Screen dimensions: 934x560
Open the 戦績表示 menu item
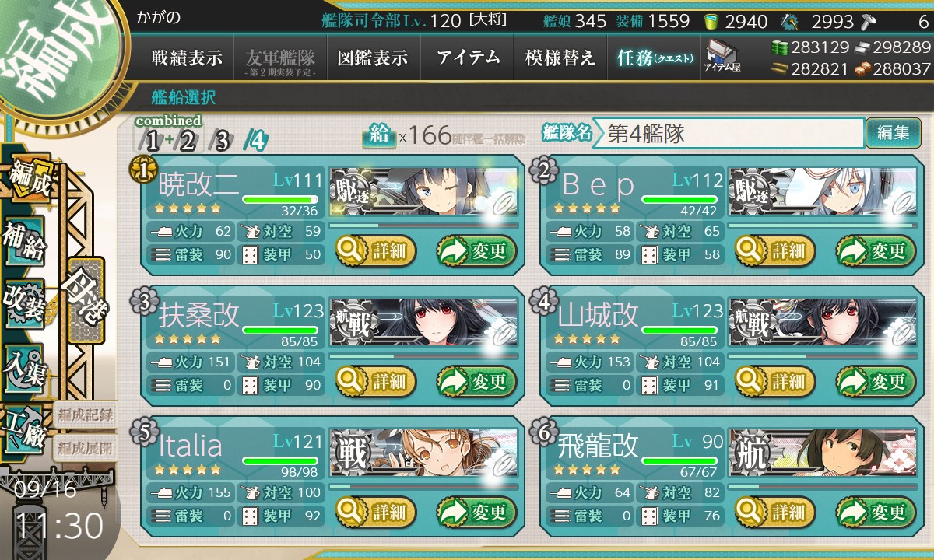point(187,58)
